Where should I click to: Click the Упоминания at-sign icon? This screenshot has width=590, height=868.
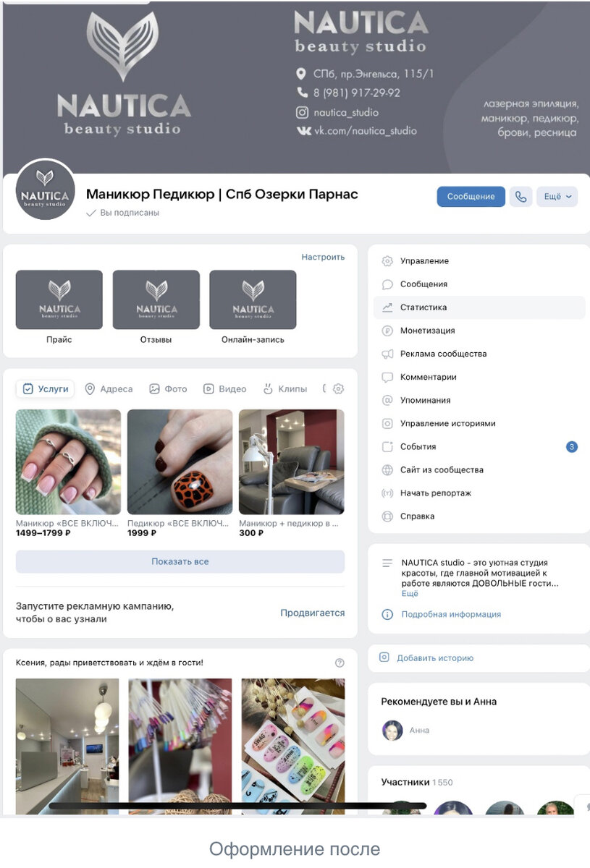(387, 400)
